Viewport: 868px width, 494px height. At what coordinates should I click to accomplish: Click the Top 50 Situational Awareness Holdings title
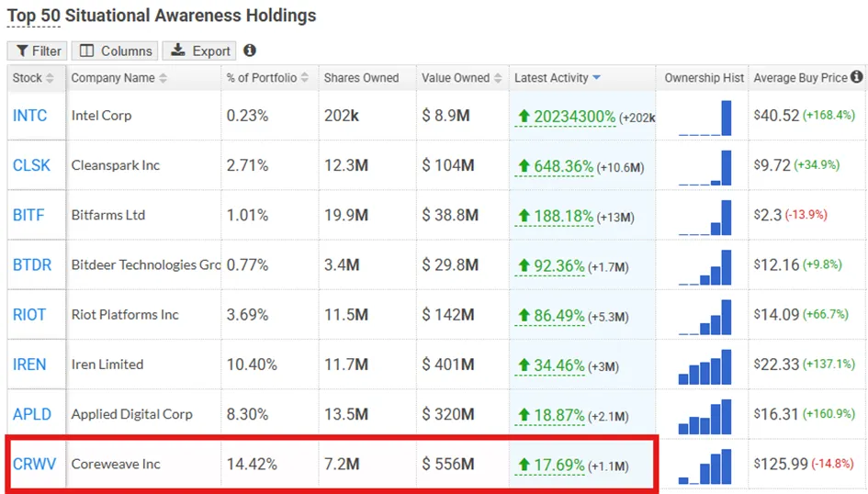161,16
